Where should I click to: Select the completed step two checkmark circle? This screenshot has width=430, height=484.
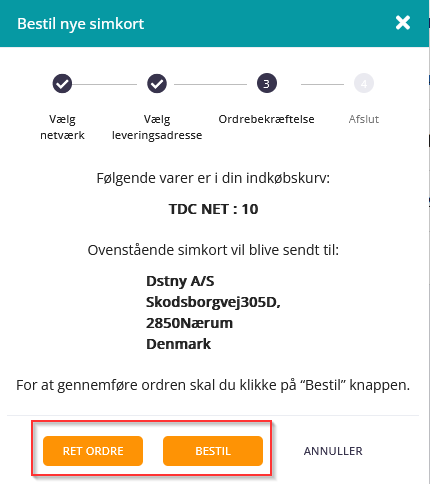(157, 83)
